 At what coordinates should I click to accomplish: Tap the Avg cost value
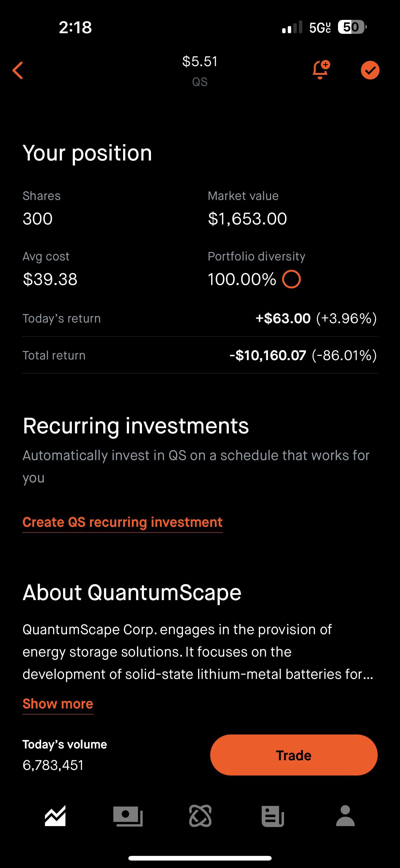click(50, 279)
